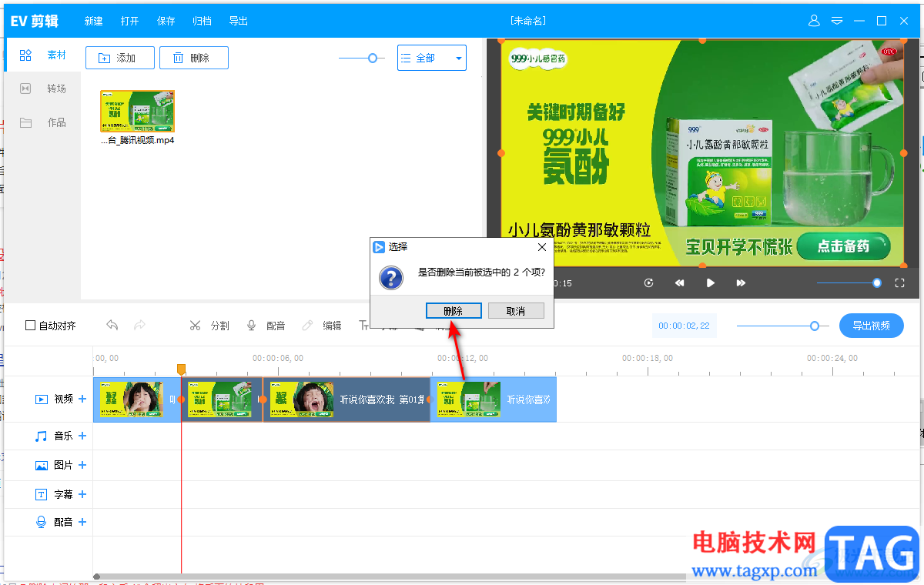This screenshot has width=924, height=585.
Task: Click the 图片 track icon
Action: tap(42, 465)
